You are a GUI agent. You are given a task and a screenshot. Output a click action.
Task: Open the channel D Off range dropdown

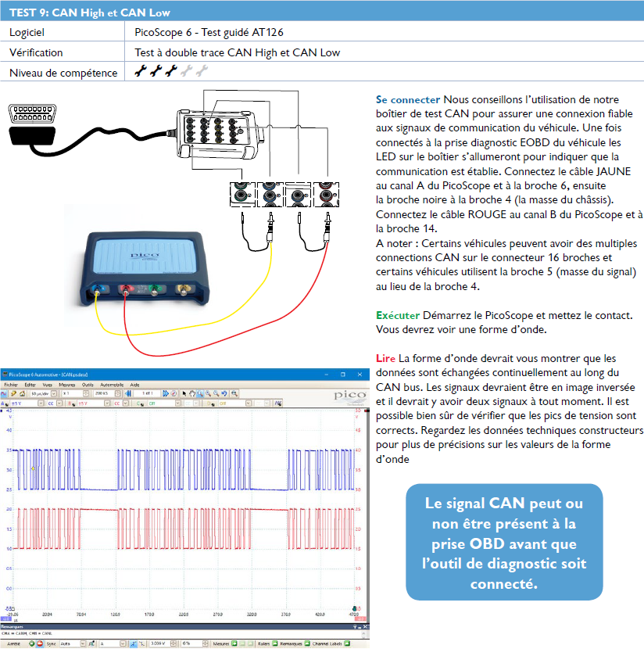249,403
